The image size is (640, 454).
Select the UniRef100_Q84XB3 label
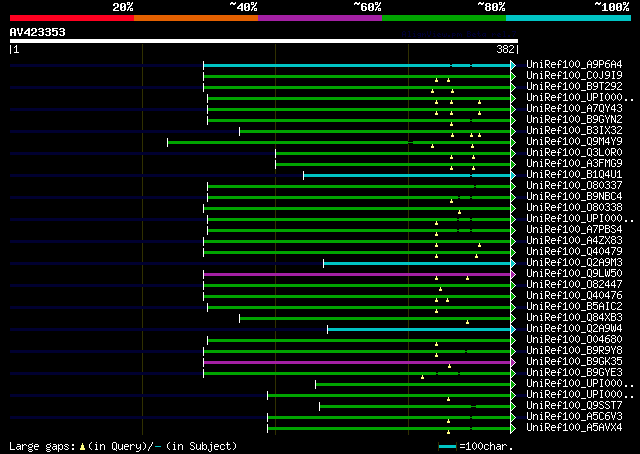pyautogui.click(x=574, y=318)
